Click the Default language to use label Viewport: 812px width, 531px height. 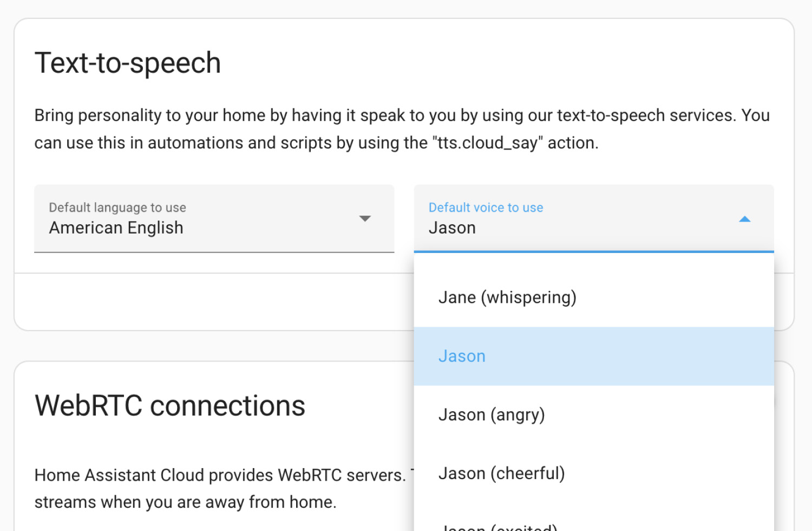[117, 208]
